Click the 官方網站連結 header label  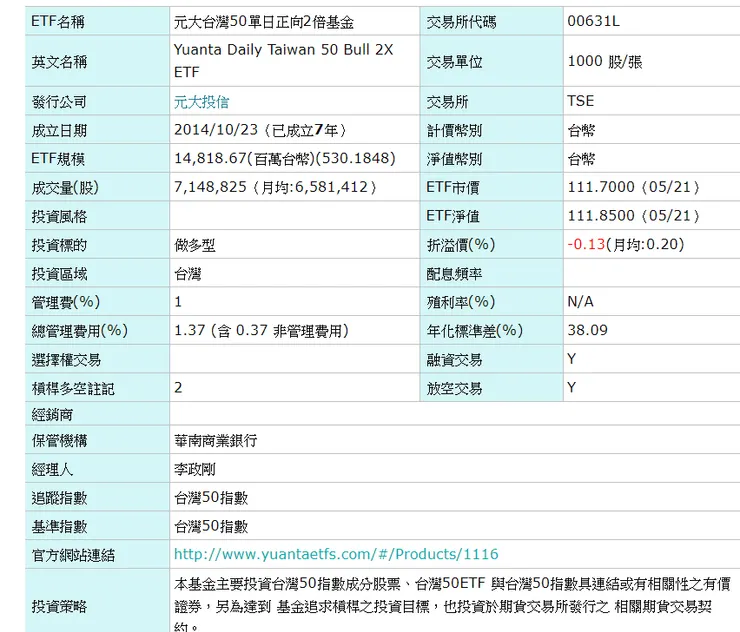[73, 555]
